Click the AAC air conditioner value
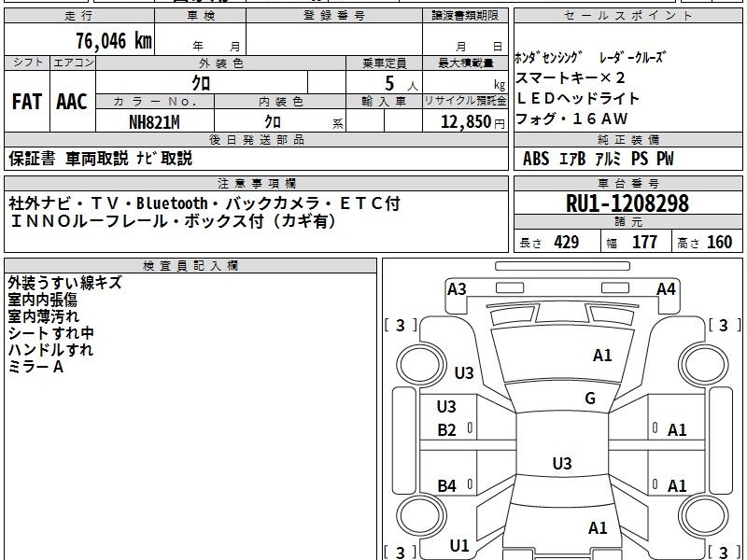This screenshot has height=560, width=747. click(x=72, y=102)
